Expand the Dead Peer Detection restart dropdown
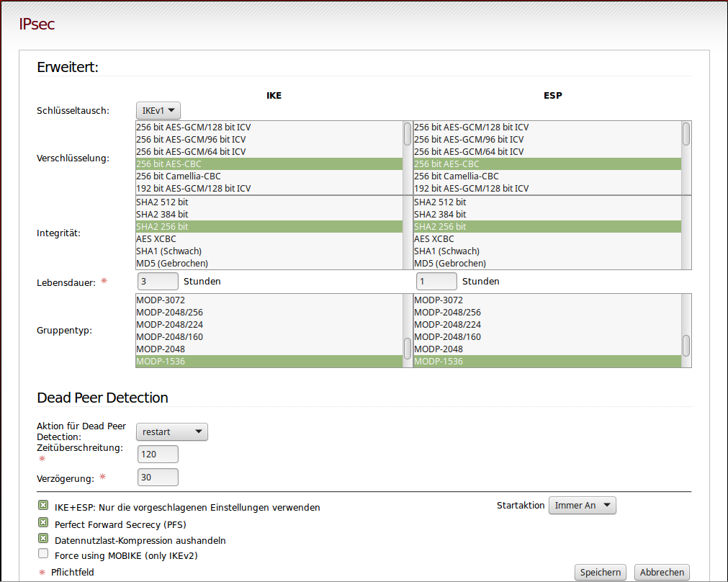728x582 pixels. click(x=171, y=431)
